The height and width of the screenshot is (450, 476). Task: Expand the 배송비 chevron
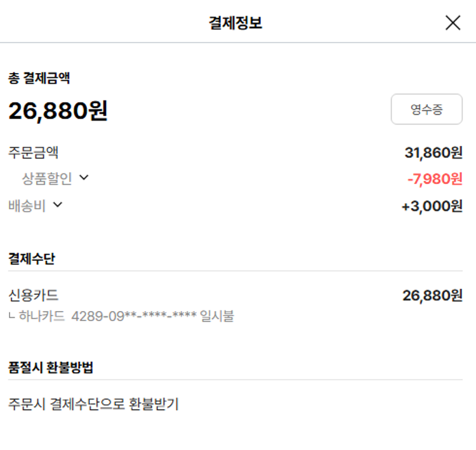pos(57,205)
